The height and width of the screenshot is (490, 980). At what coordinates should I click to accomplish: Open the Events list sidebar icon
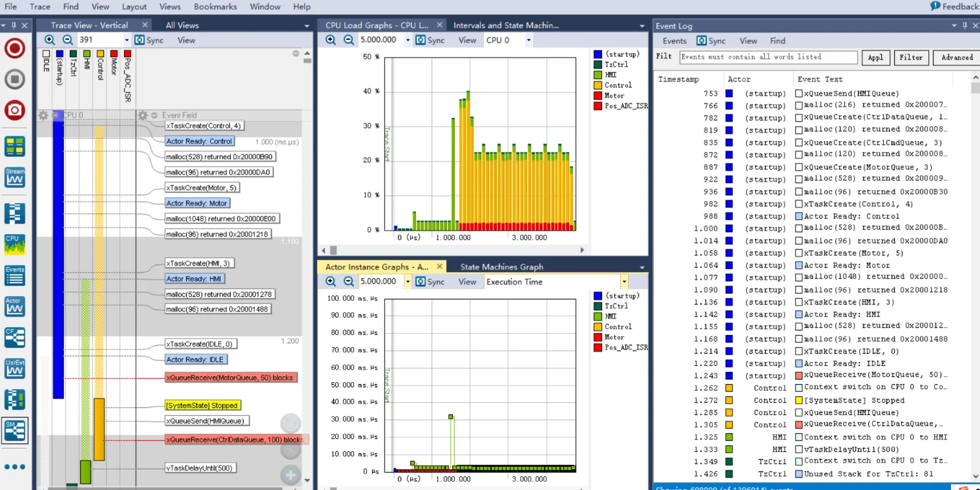(15, 275)
